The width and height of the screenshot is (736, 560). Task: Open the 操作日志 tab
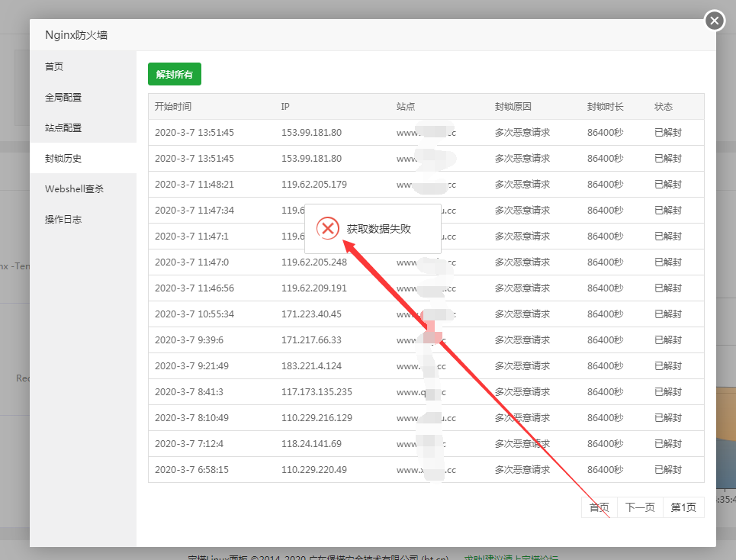(63, 220)
